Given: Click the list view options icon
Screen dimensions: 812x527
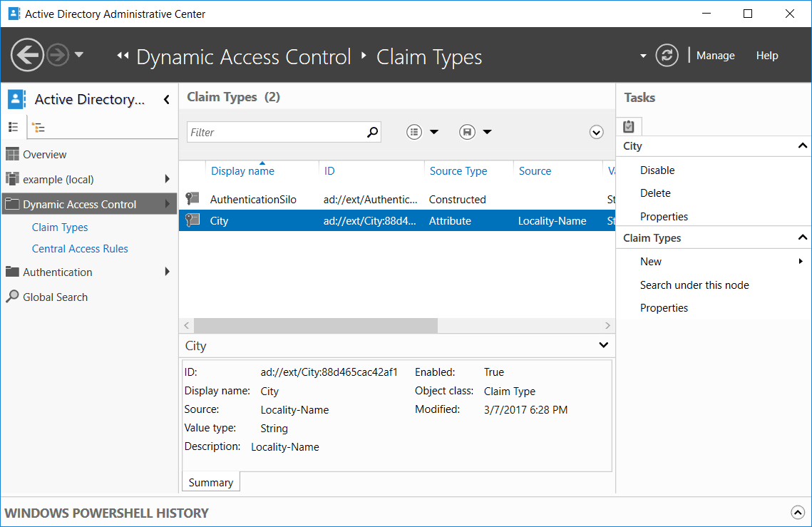Looking at the screenshot, I should point(413,132).
